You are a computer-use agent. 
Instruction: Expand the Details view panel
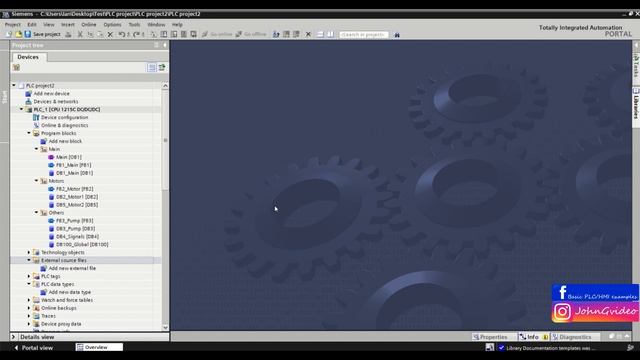(13, 337)
